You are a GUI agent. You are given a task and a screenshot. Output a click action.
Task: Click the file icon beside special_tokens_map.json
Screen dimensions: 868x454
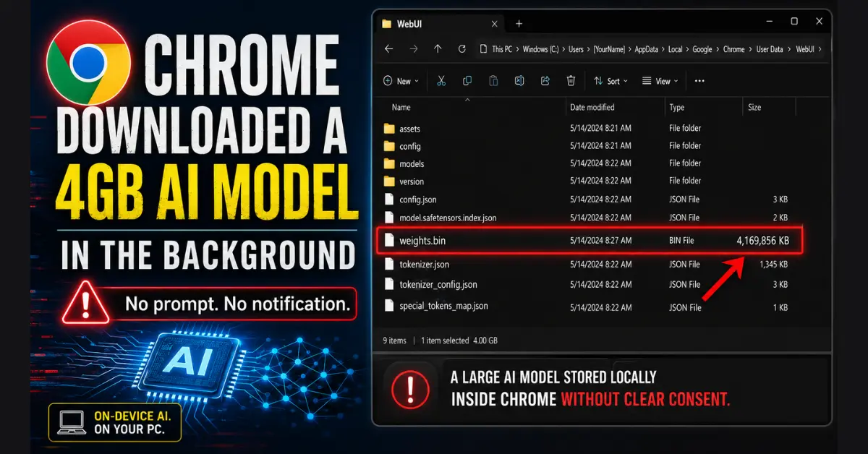tap(389, 307)
